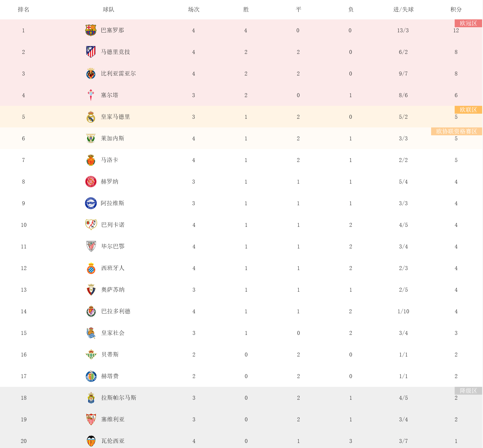Click the Getafe blue crest icon
The height and width of the screenshot is (448, 483).
point(91,376)
